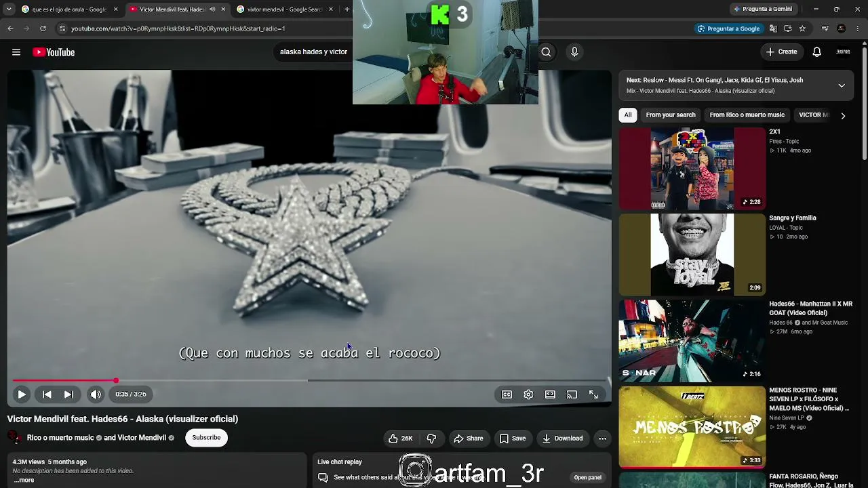The height and width of the screenshot is (488, 868).
Task: Translate this page with the translate icon
Action: (x=773, y=28)
